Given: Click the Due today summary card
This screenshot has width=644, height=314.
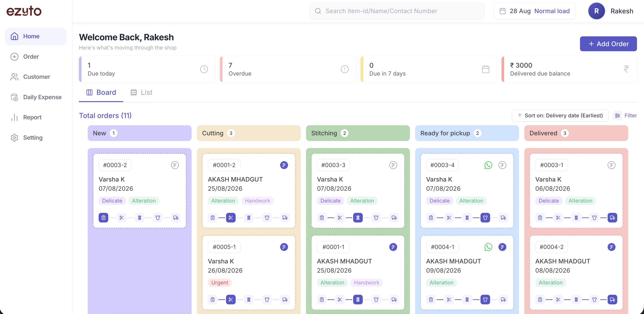Looking at the screenshot, I should [147, 69].
